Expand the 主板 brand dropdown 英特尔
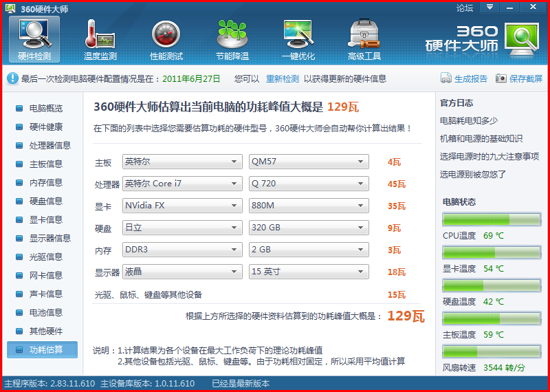The width and height of the screenshot is (550, 392). [182, 162]
